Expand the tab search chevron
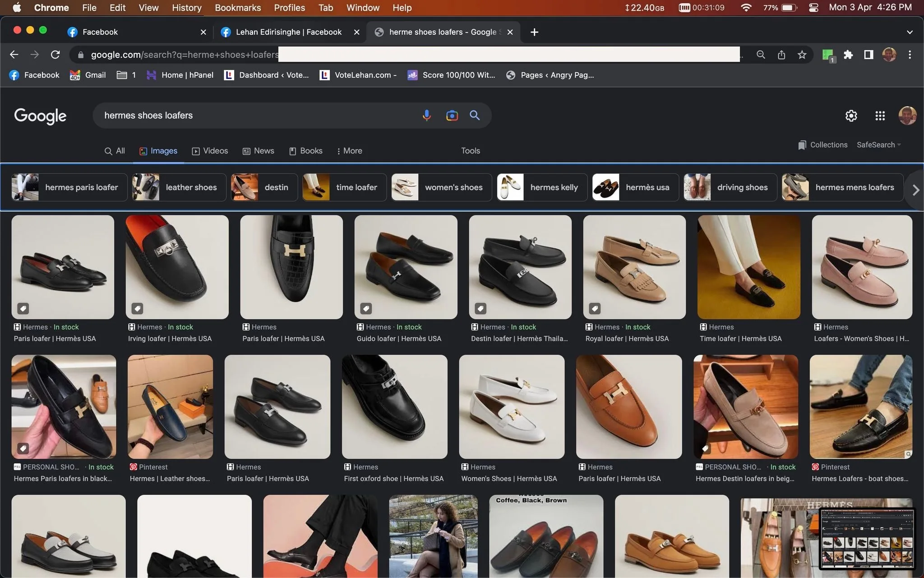 click(x=910, y=32)
